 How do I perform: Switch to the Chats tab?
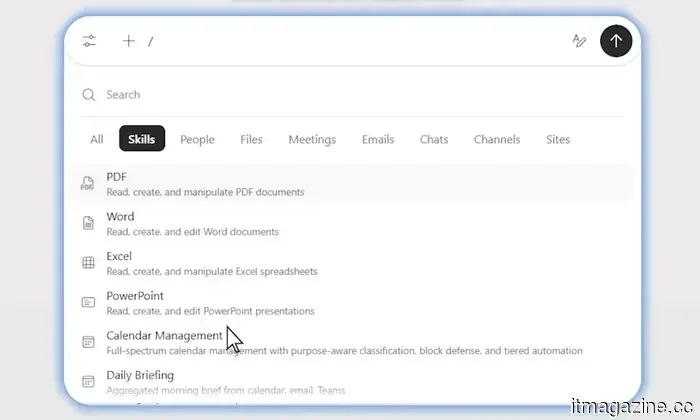pos(434,139)
